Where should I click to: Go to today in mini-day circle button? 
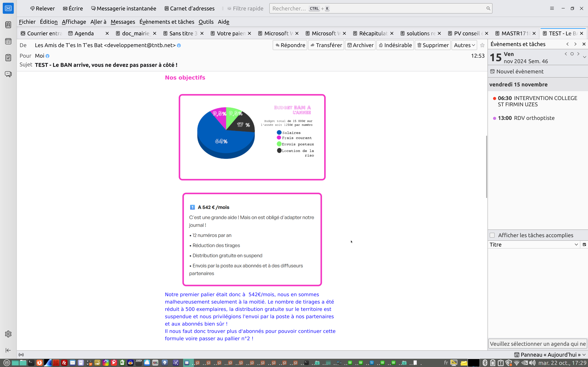coord(572,54)
